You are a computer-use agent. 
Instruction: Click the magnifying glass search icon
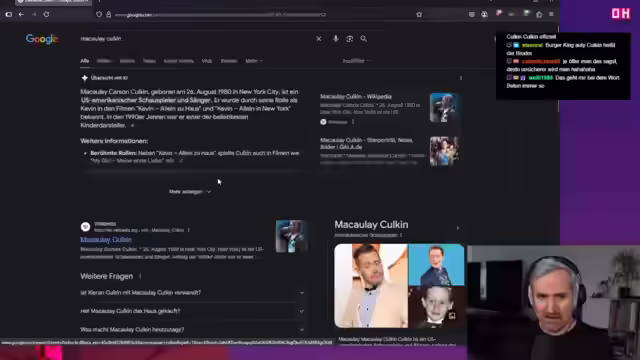click(x=363, y=39)
